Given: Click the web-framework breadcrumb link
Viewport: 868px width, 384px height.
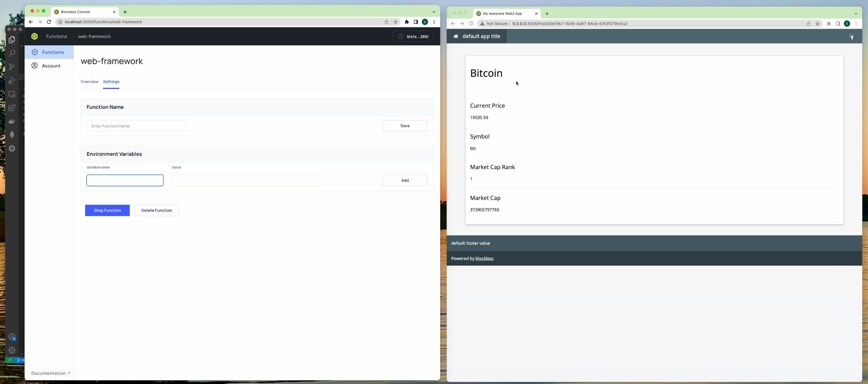Looking at the screenshot, I should (94, 36).
